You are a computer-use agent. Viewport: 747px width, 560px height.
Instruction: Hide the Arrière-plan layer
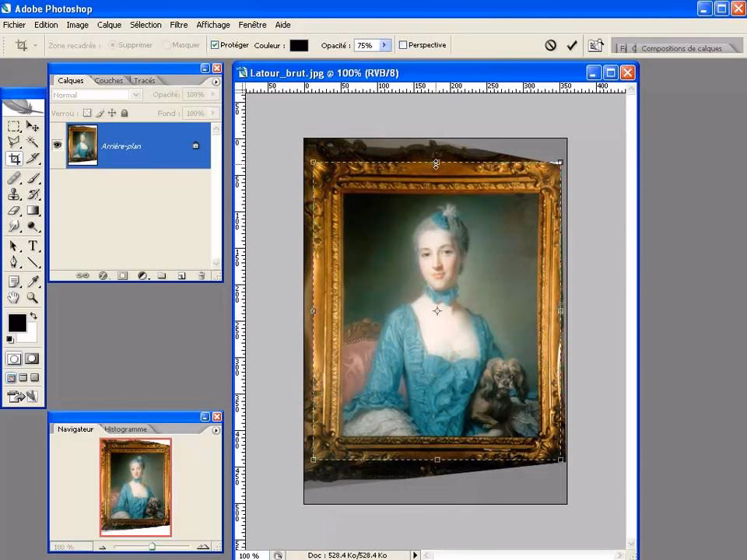click(x=57, y=145)
